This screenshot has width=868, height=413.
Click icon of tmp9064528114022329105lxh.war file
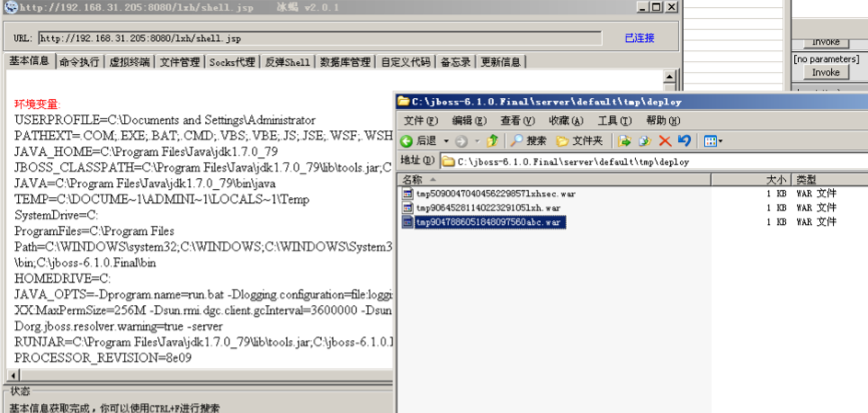click(407, 208)
